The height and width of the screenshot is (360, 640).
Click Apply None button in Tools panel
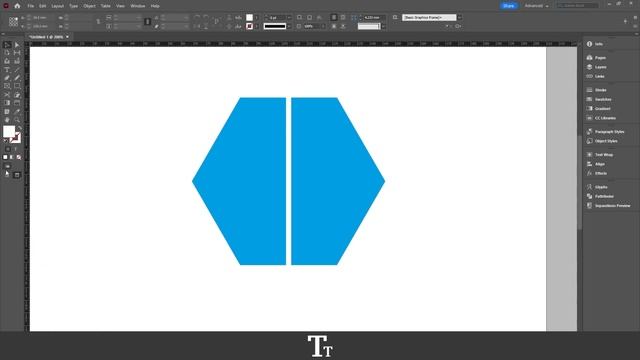(18, 157)
